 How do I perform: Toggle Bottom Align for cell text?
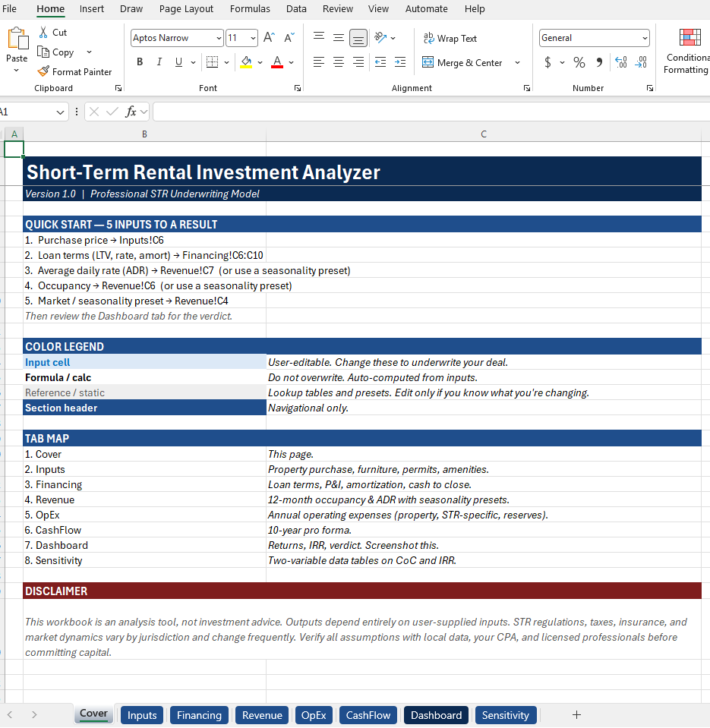[358, 38]
